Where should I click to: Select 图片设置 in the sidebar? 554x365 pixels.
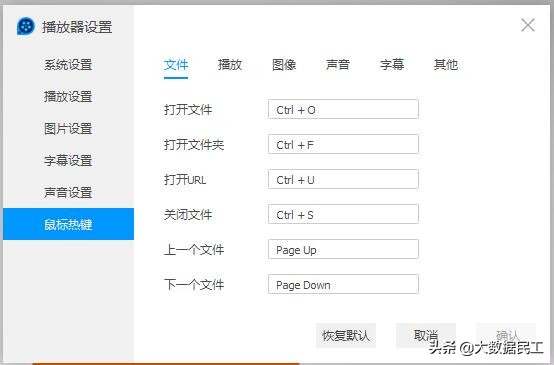coord(68,129)
